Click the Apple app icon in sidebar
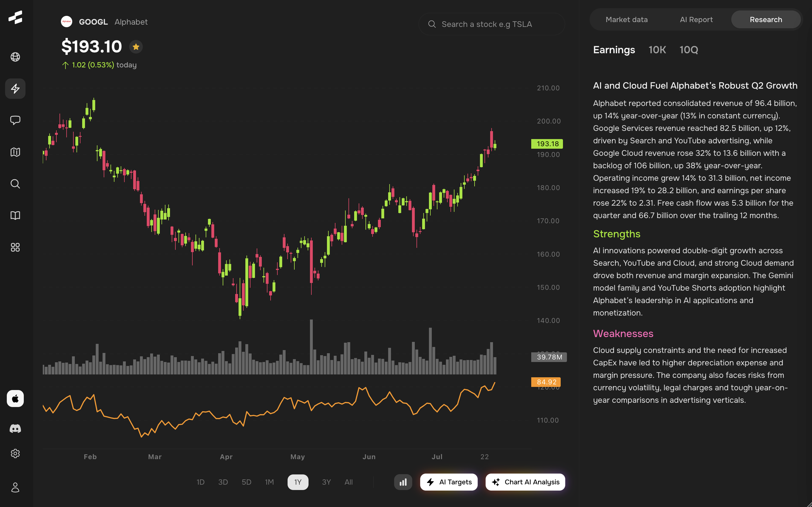Screen dimensions: 812x507 pyautogui.click(x=15, y=398)
